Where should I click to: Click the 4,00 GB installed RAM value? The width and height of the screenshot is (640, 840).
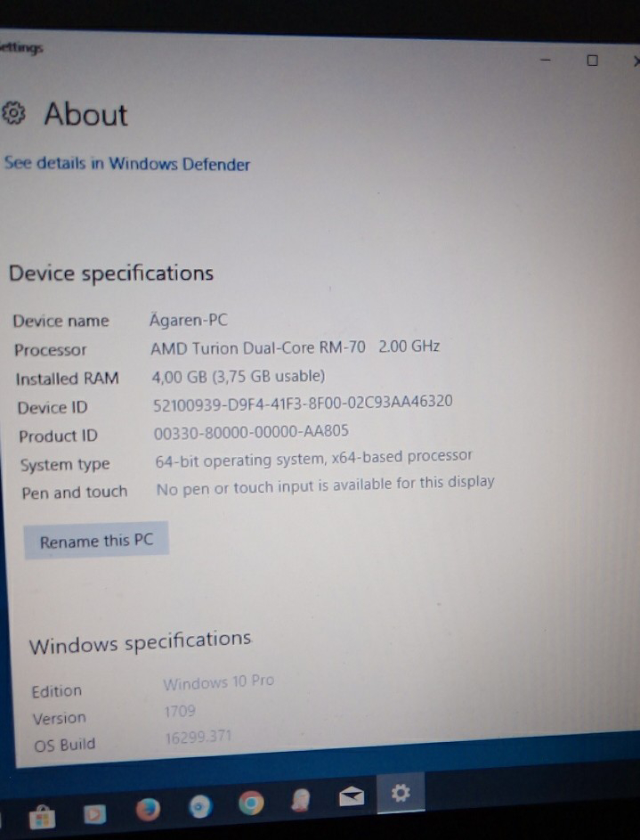[x=239, y=377]
